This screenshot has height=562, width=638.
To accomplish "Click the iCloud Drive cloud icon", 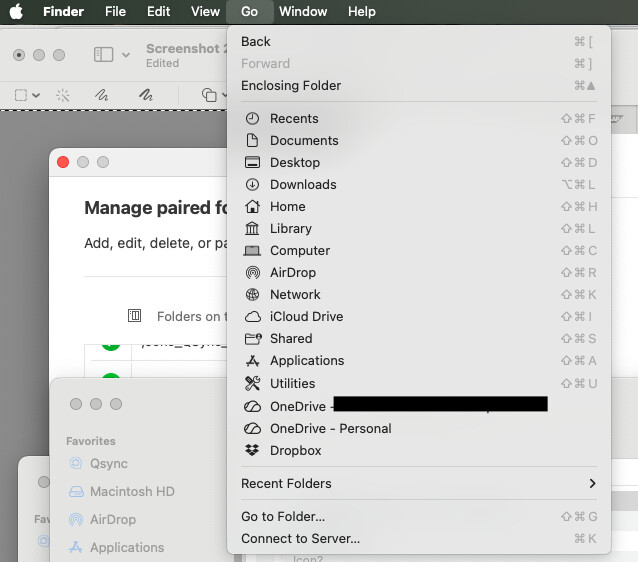I will (252, 317).
